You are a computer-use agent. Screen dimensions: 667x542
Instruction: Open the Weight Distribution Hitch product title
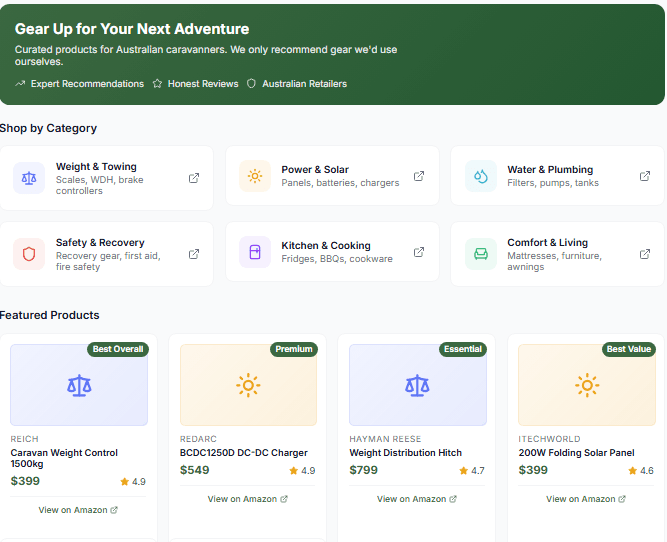pos(405,453)
